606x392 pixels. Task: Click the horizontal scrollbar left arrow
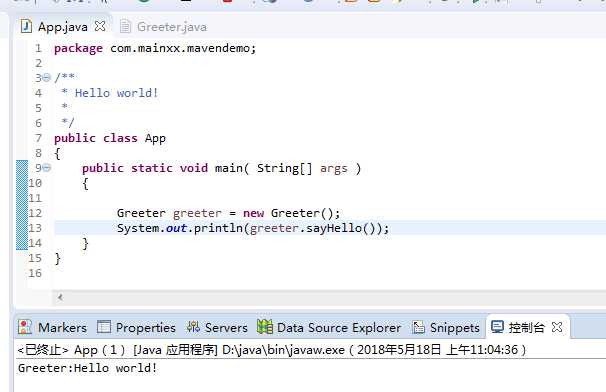click(x=60, y=297)
